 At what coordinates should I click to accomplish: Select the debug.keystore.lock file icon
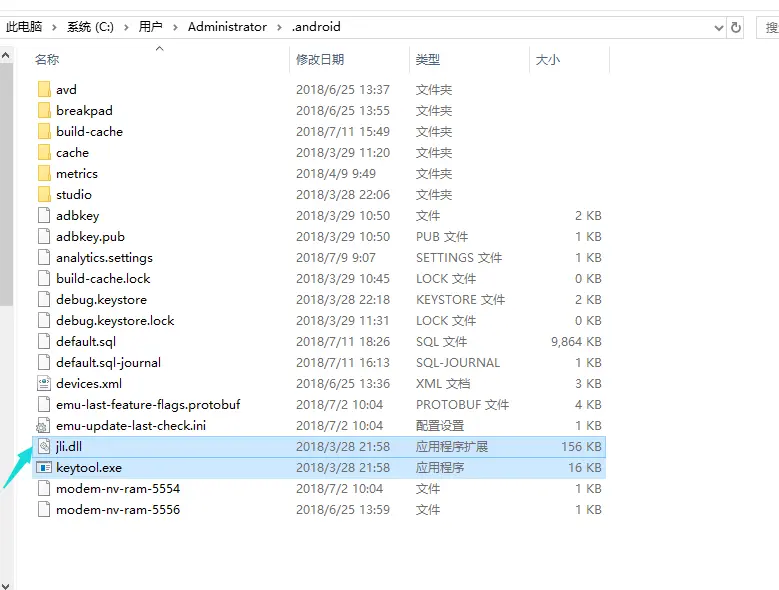[44, 320]
